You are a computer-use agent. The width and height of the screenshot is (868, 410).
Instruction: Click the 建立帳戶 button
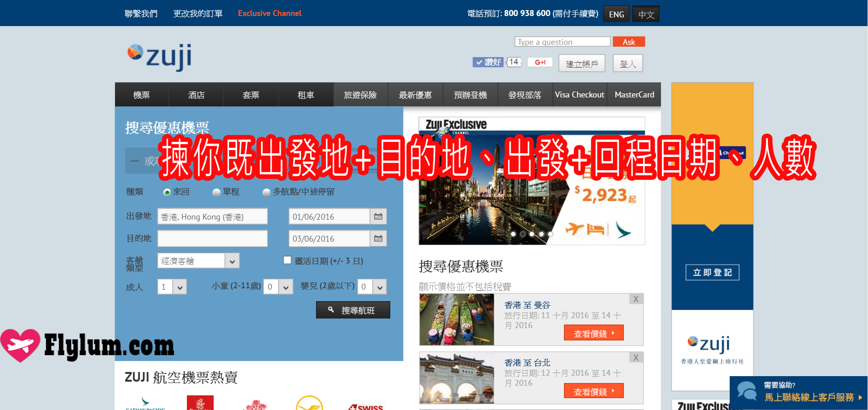582,64
